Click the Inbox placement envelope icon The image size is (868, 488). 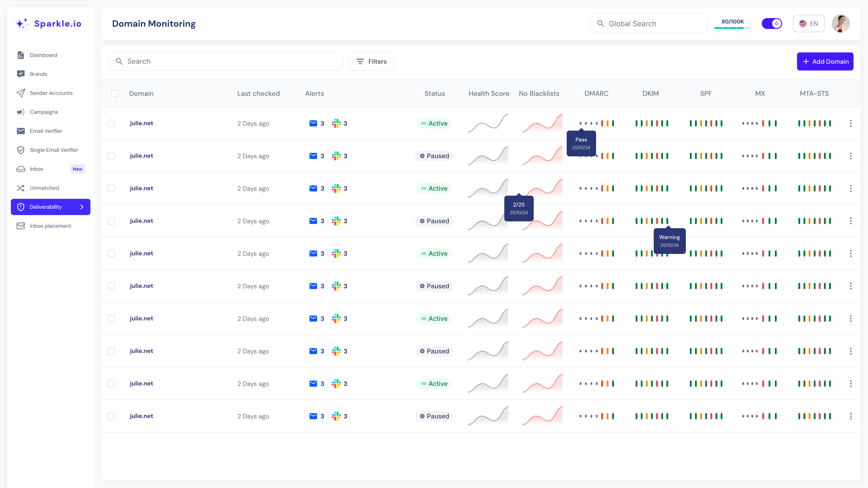pyautogui.click(x=21, y=226)
